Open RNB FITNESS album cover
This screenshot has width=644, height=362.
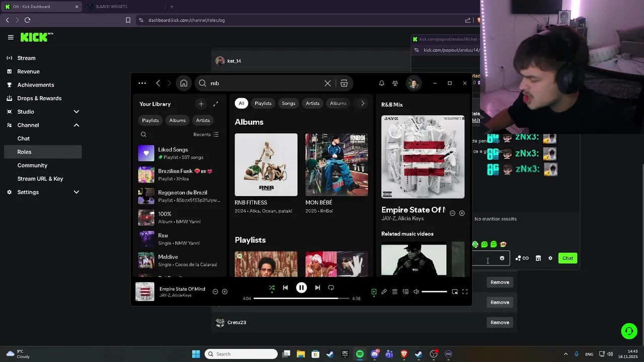coord(266,165)
